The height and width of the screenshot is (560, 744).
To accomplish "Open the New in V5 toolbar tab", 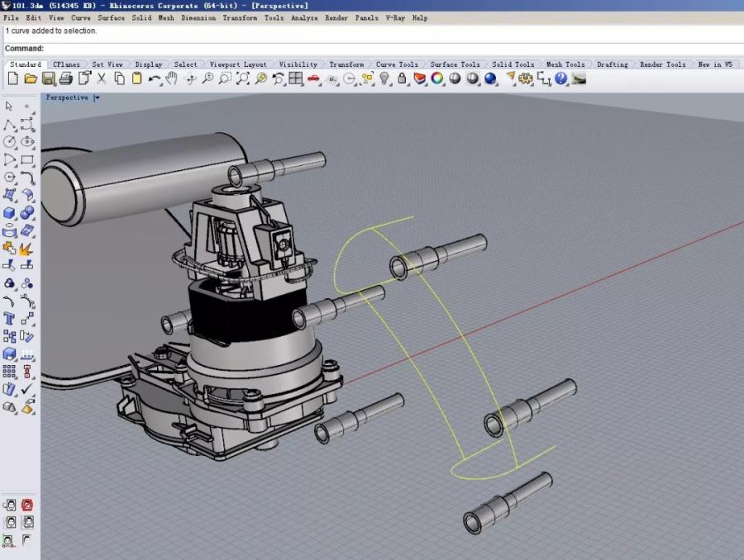I will point(715,64).
